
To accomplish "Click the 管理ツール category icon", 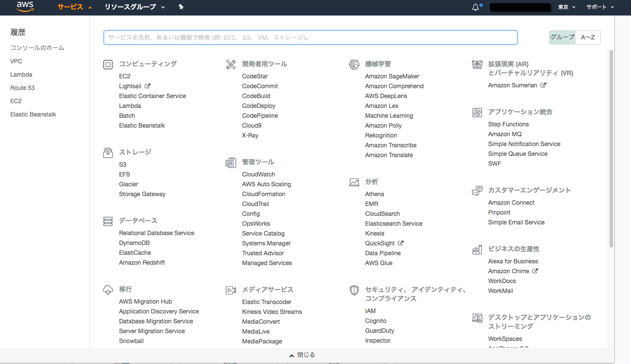I will (x=231, y=163).
